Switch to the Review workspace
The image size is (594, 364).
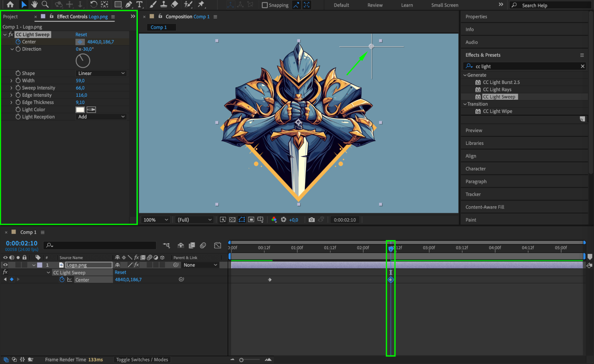[x=375, y=5]
